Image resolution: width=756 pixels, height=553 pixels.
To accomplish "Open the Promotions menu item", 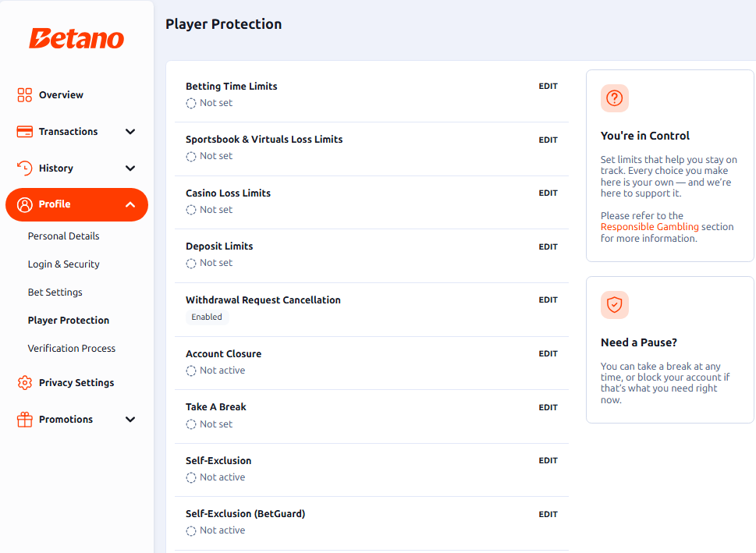I will click(76, 420).
